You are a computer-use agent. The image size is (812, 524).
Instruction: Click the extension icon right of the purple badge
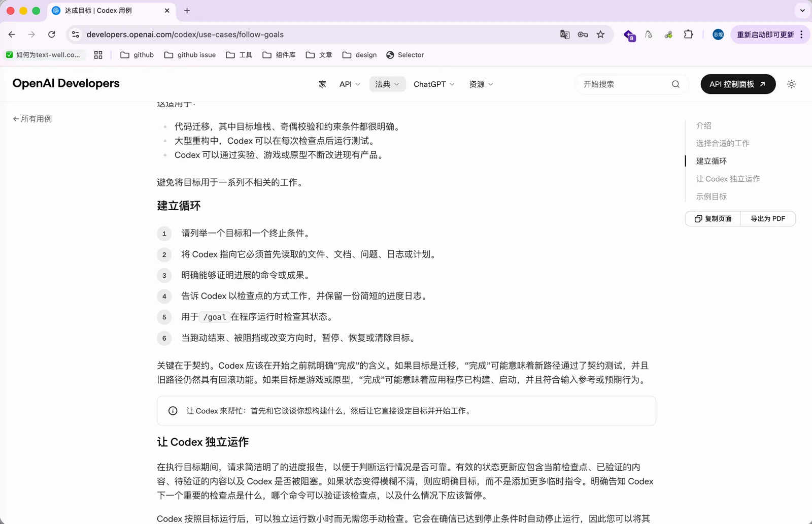(x=649, y=35)
